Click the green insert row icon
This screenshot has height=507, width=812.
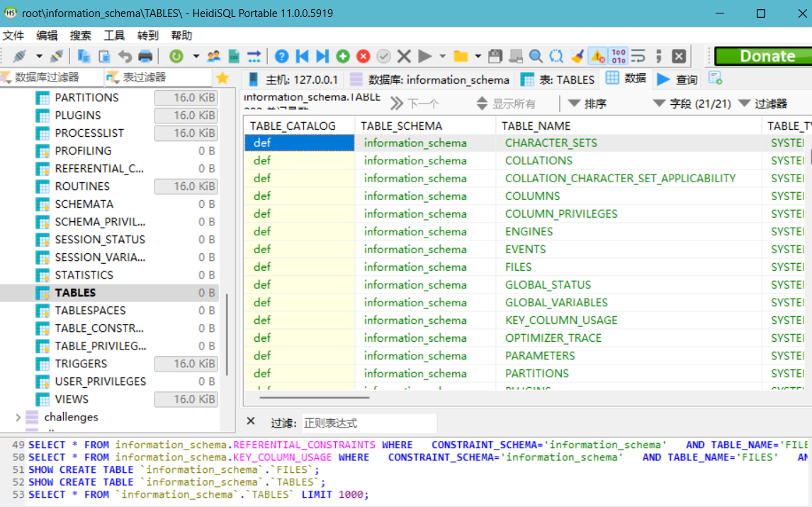coord(343,56)
